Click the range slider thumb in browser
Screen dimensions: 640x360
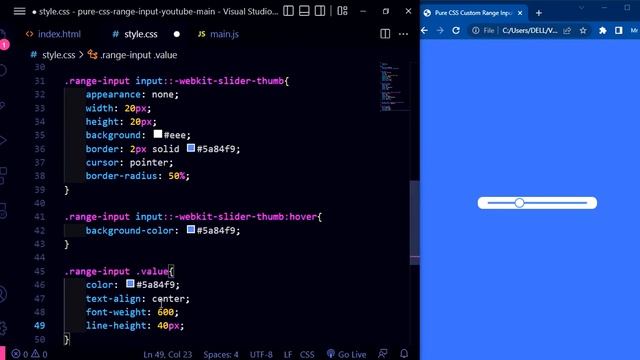[519, 203]
